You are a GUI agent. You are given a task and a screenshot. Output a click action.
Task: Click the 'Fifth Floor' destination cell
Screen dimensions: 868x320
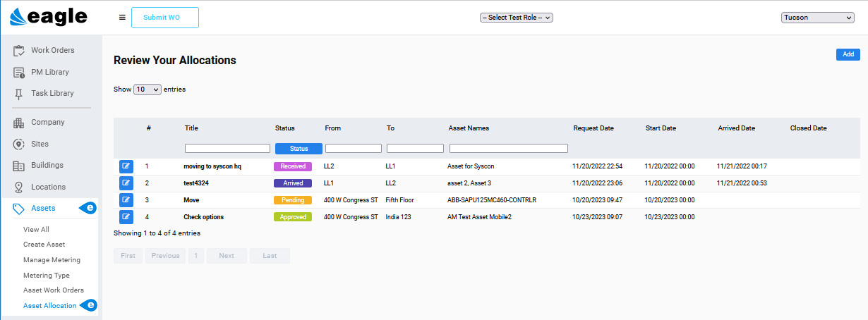(x=400, y=200)
